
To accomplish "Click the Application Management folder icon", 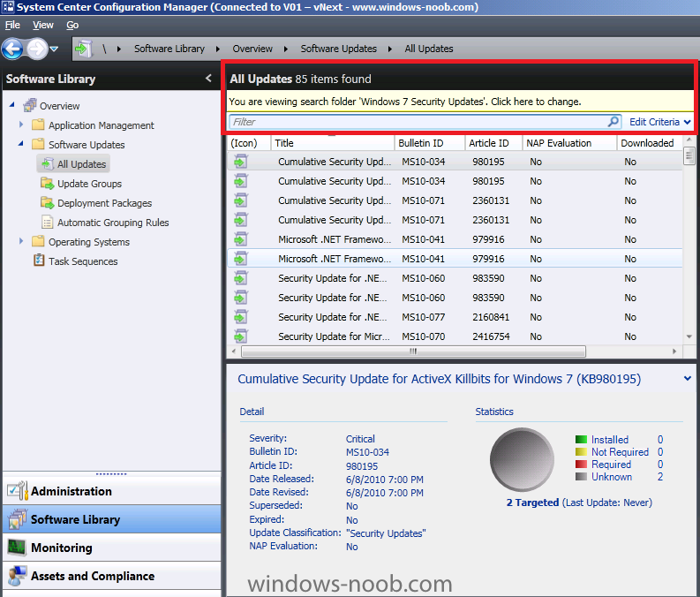I will tap(38, 125).
